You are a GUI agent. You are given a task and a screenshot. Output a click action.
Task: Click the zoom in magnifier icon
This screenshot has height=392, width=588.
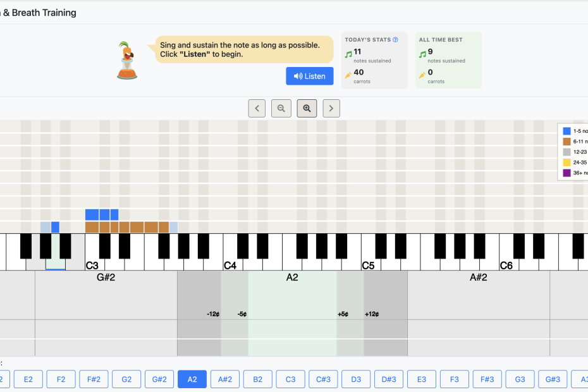tap(307, 108)
